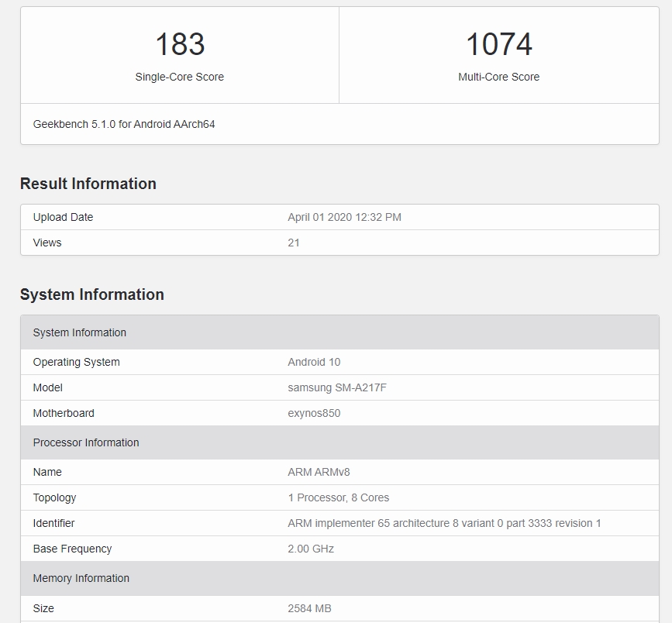Select the Single-Core Score label
This screenshot has height=623, width=672.
(180, 77)
